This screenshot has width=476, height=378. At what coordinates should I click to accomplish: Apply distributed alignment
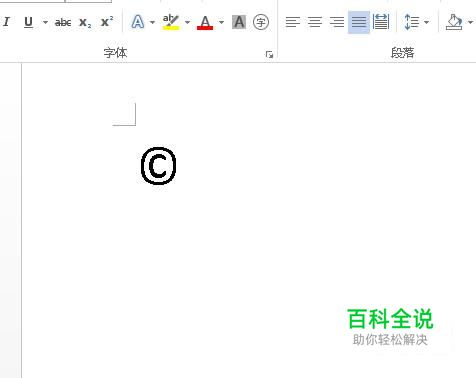coord(381,22)
